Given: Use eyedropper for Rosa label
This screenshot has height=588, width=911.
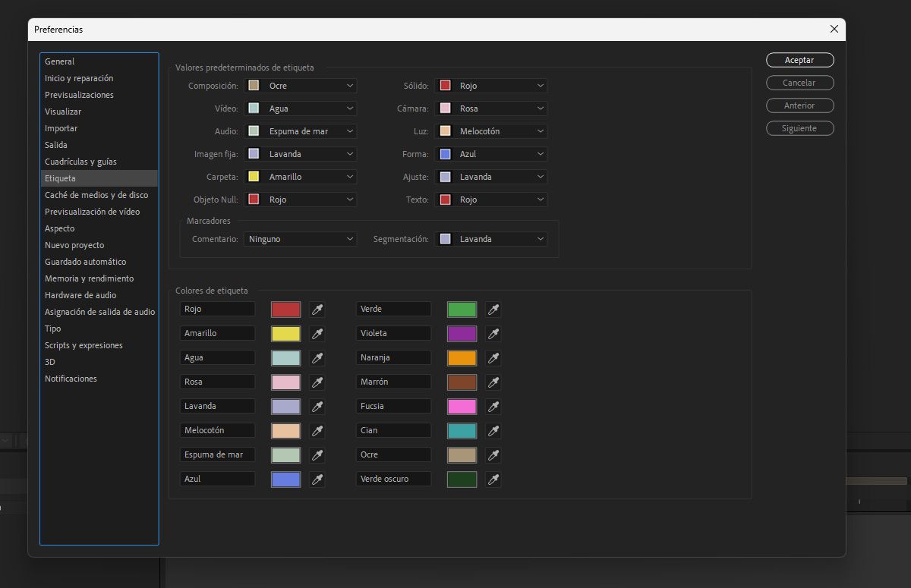Looking at the screenshot, I should click(x=317, y=382).
